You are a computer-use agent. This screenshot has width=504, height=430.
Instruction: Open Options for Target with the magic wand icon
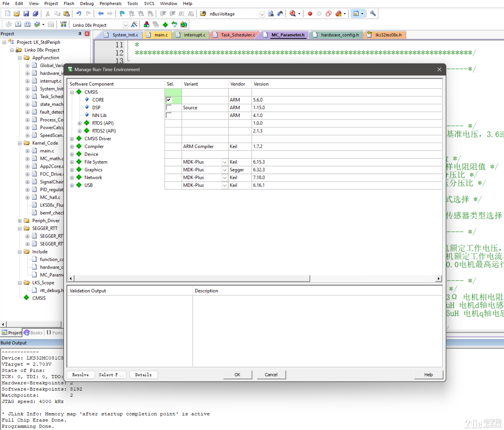point(134,25)
